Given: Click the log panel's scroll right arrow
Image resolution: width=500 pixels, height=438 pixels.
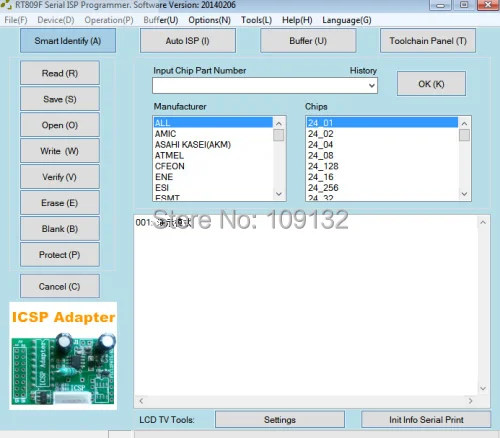Looking at the screenshot, I should coord(470,401).
